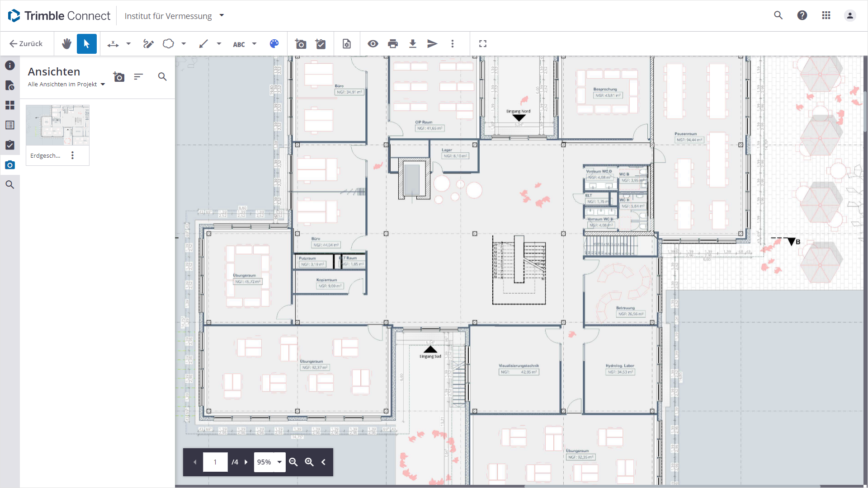Toggle markup visibility eye icon
The height and width of the screenshot is (488, 868).
[373, 44]
